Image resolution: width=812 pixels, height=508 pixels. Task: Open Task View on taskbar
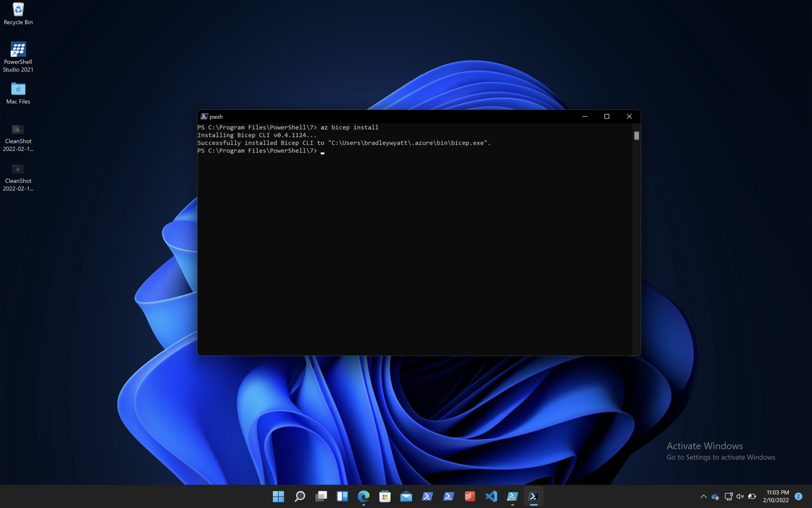coord(321,496)
